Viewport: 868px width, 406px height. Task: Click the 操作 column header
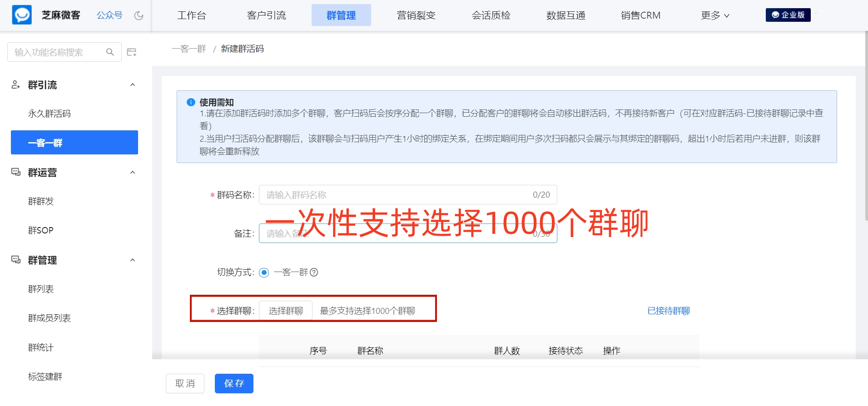pos(611,351)
